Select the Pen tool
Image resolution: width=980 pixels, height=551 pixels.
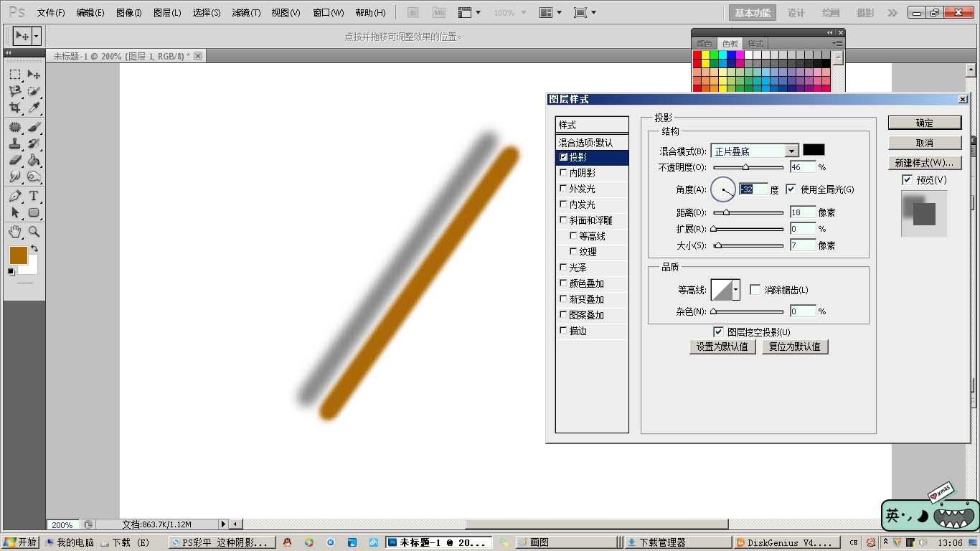click(x=15, y=196)
